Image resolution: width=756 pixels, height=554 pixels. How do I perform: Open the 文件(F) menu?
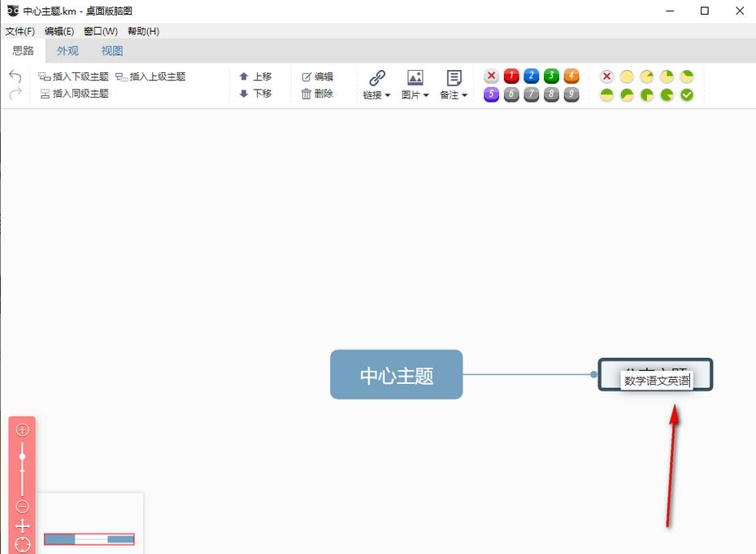pos(20,31)
